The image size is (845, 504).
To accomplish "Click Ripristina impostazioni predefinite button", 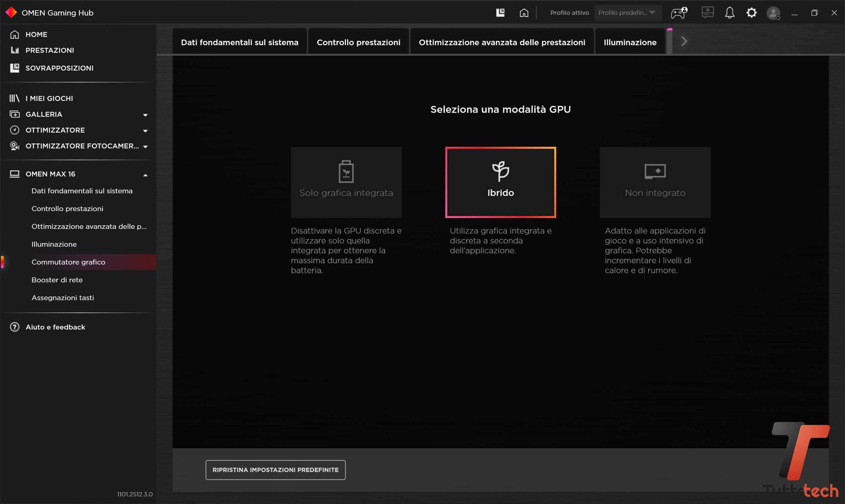I will click(275, 470).
